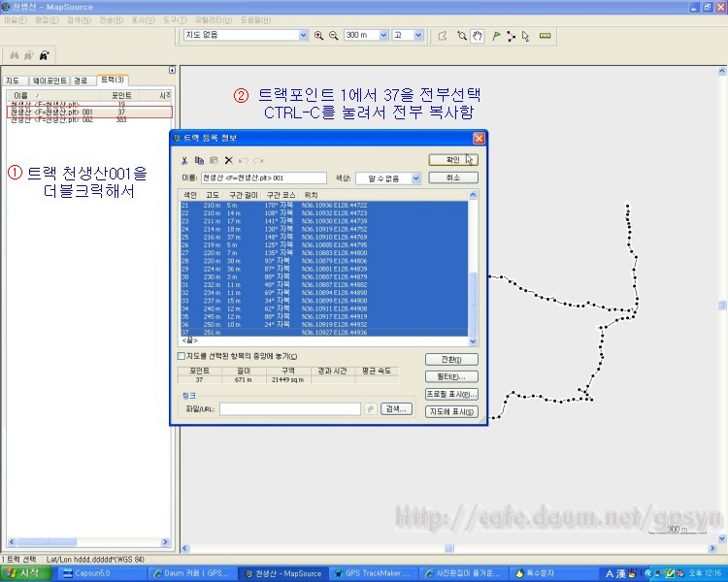Click the cut scissors icon in track dialog

click(184, 161)
